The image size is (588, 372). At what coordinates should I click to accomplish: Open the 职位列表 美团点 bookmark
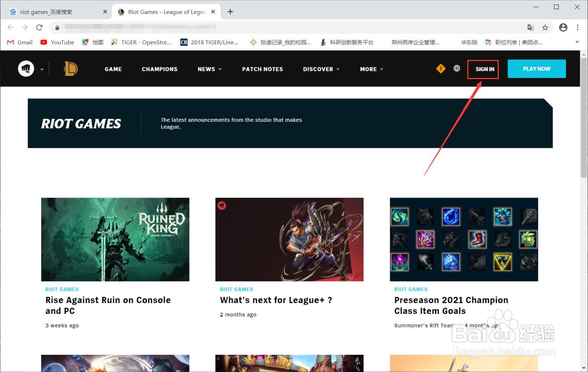tap(514, 42)
